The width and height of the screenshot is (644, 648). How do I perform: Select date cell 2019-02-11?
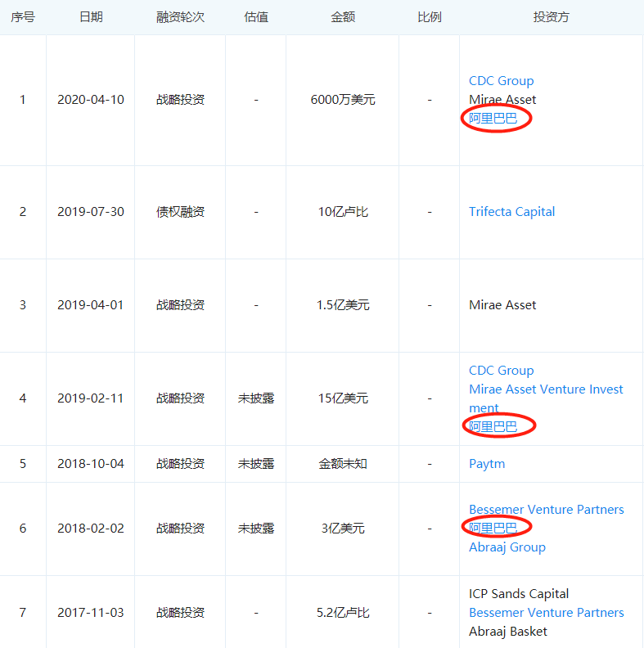click(x=91, y=398)
